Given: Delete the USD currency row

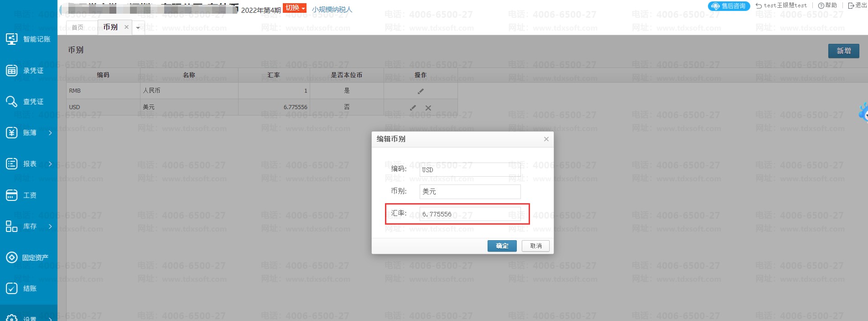Looking at the screenshot, I should pos(428,108).
